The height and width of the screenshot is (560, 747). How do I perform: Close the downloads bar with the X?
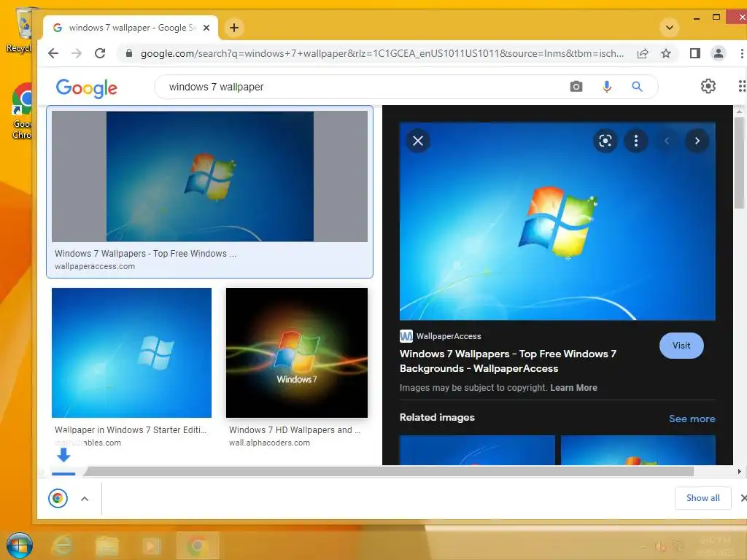[x=743, y=498]
